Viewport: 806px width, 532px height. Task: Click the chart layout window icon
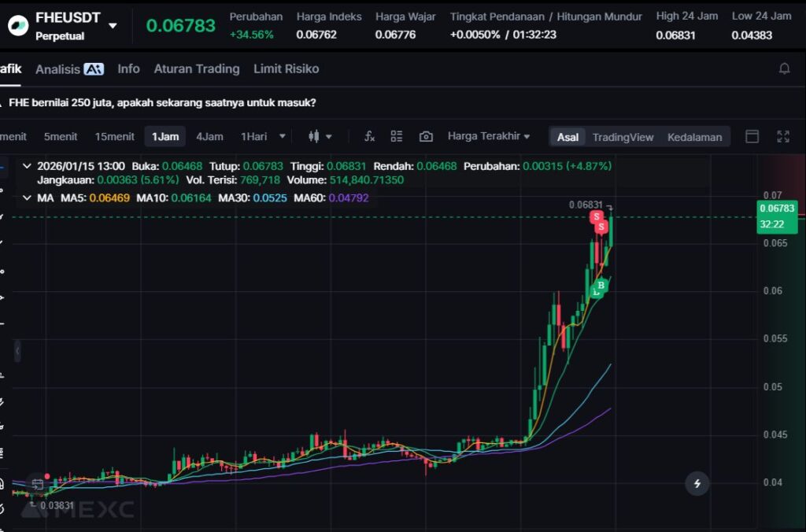(x=752, y=136)
